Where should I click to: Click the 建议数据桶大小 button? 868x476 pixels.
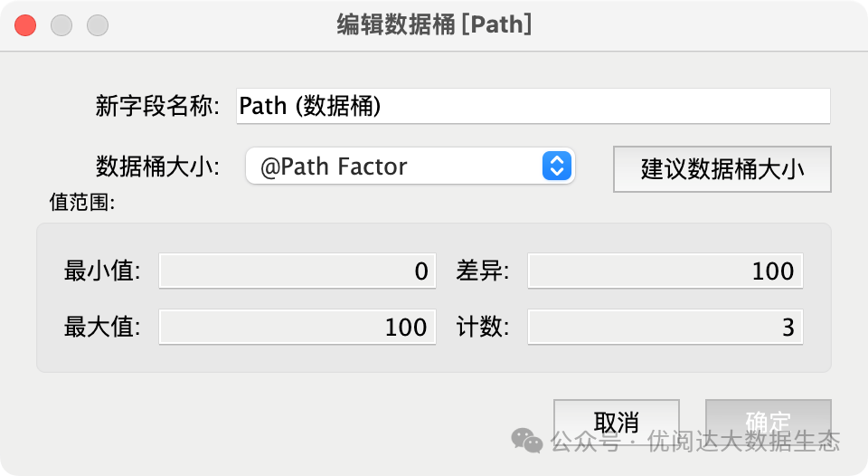click(x=722, y=169)
